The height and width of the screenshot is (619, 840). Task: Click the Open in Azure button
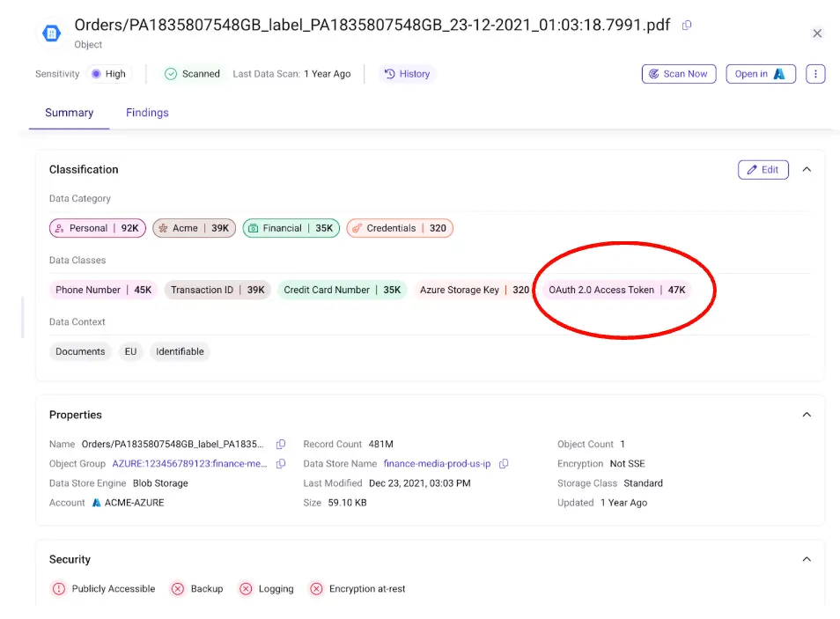pos(760,74)
